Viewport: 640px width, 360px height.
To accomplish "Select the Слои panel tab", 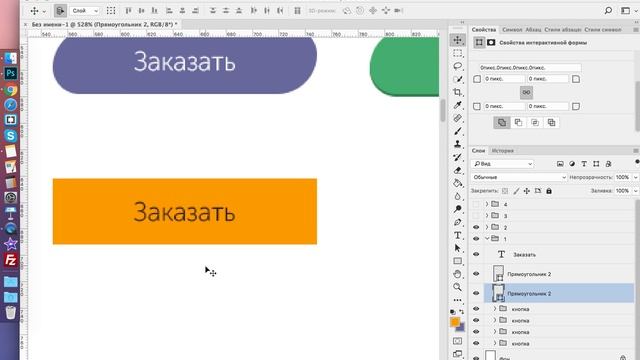I will tap(478, 151).
